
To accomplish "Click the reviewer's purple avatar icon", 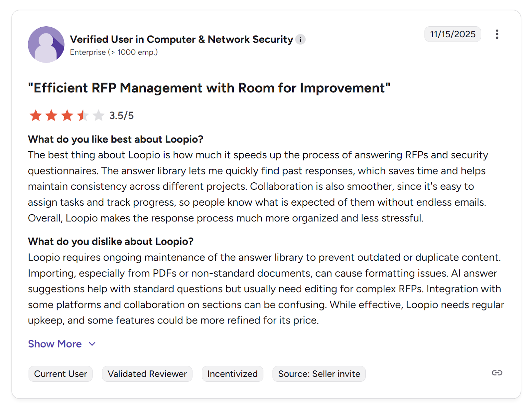I will point(46,45).
